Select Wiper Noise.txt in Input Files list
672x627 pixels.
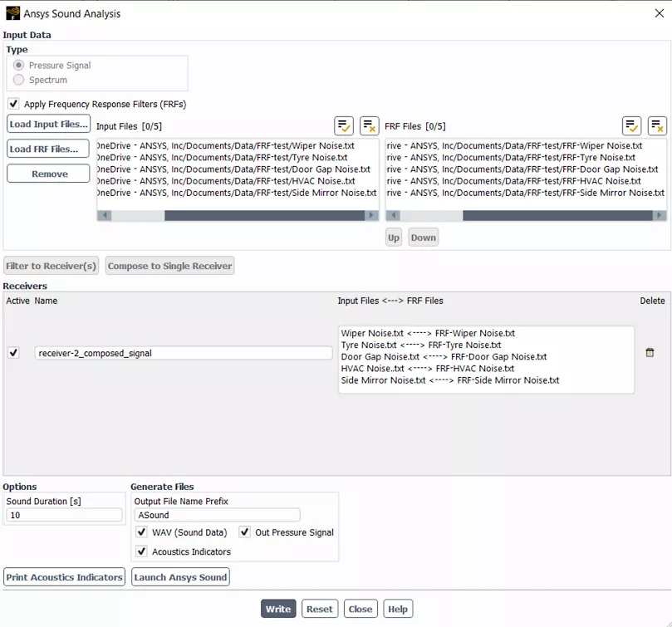pyautogui.click(x=238, y=145)
